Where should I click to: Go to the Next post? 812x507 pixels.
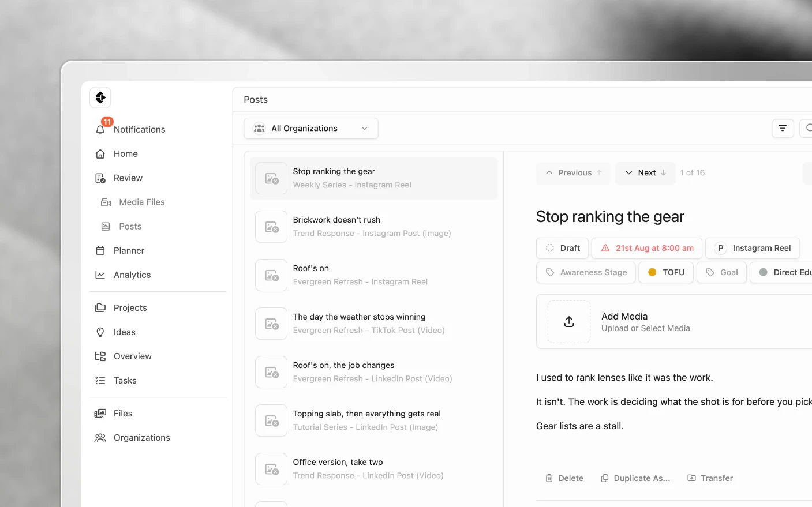(646, 173)
